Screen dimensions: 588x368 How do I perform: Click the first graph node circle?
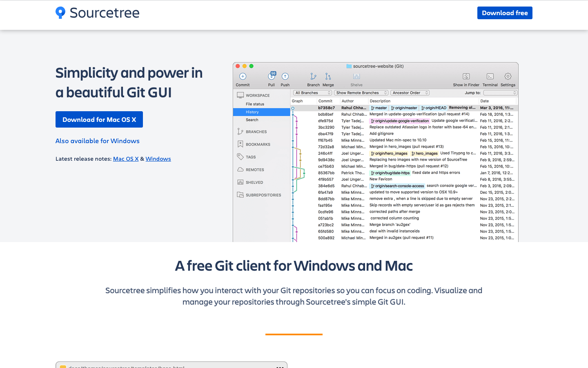pos(293,108)
